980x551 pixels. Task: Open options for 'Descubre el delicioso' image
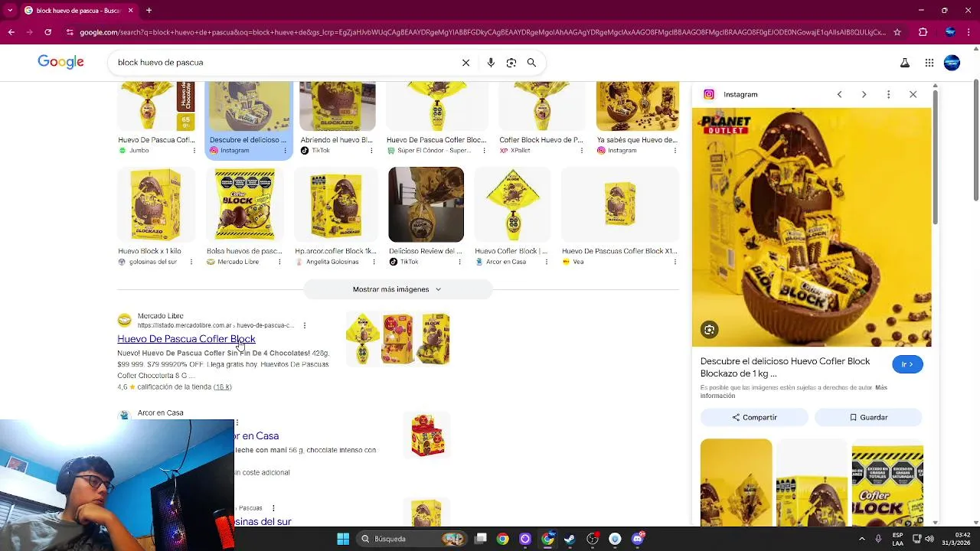286,151
